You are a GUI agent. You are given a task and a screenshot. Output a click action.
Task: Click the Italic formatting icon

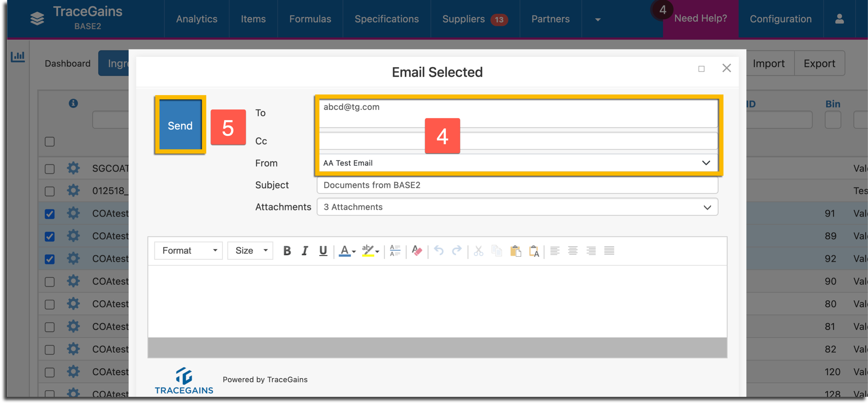[305, 250]
